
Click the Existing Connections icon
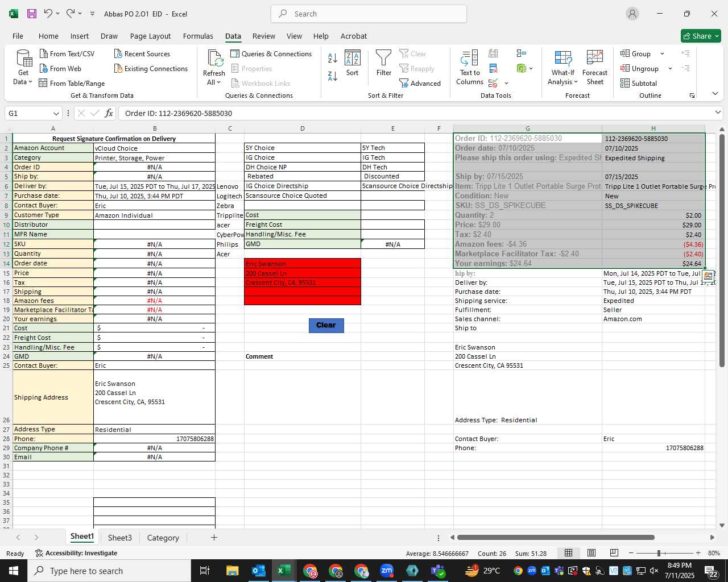pyautogui.click(x=151, y=68)
